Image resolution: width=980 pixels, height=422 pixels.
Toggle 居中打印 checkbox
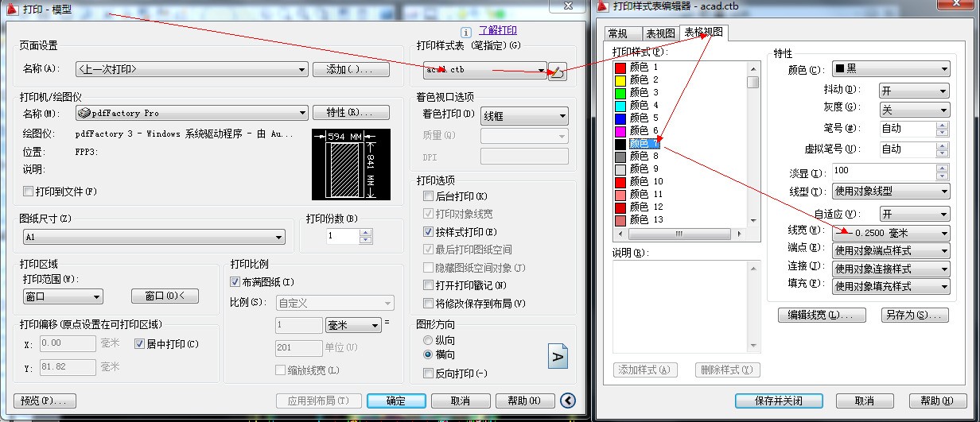140,344
